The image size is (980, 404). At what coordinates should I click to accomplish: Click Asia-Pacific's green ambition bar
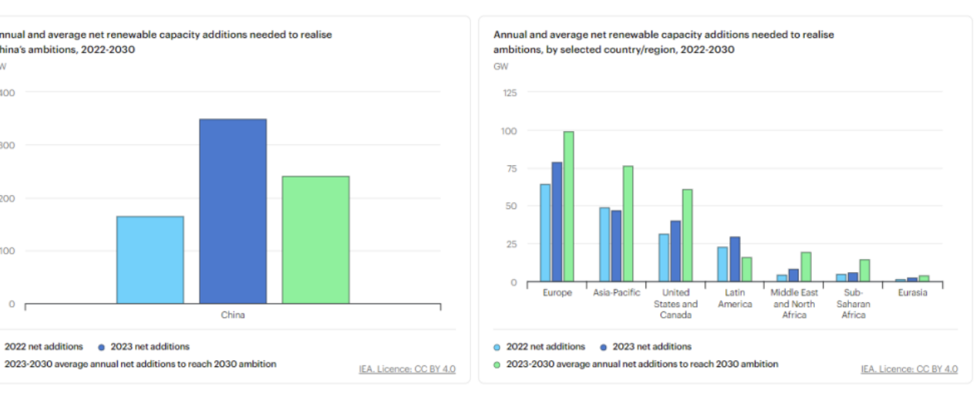click(628, 224)
